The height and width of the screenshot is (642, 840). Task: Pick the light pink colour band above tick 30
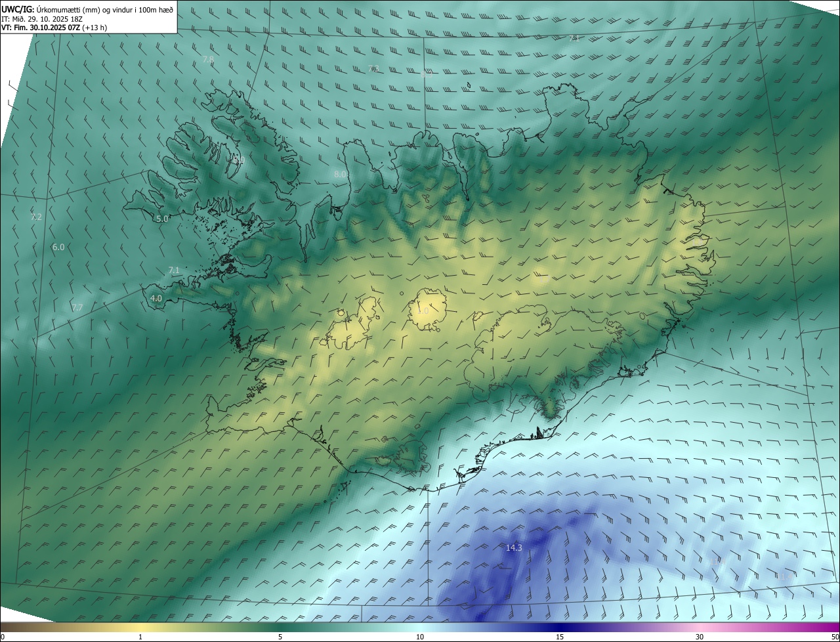700,627
